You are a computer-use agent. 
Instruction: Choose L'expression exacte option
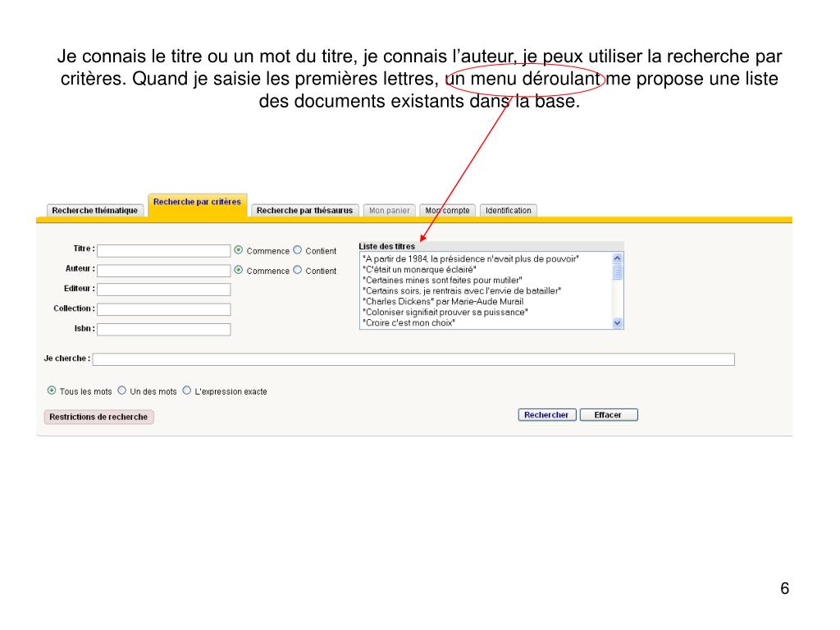point(187,390)
